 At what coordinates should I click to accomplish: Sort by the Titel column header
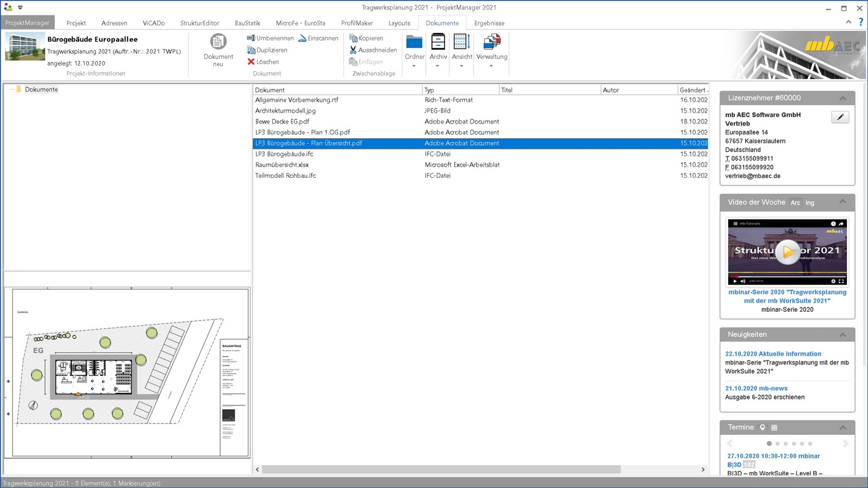pos(550,90)
